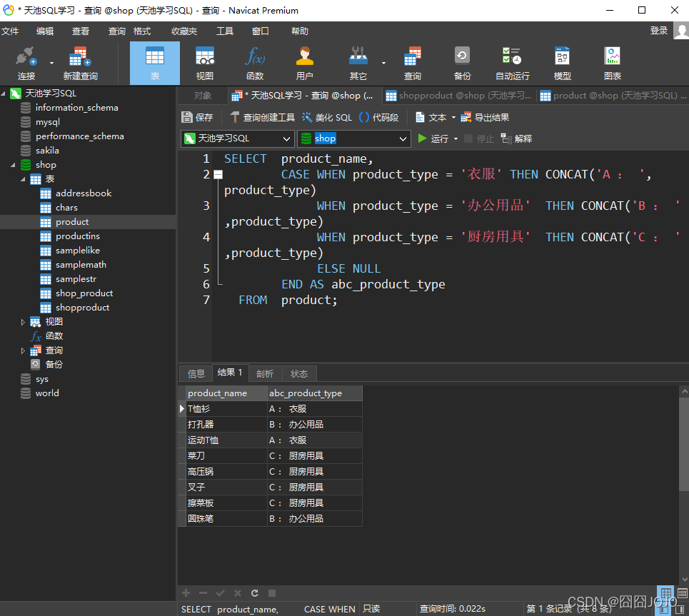Switch to the 剖析 (Profile) tab
Viewport: 689px width, 616px height.
264,373
